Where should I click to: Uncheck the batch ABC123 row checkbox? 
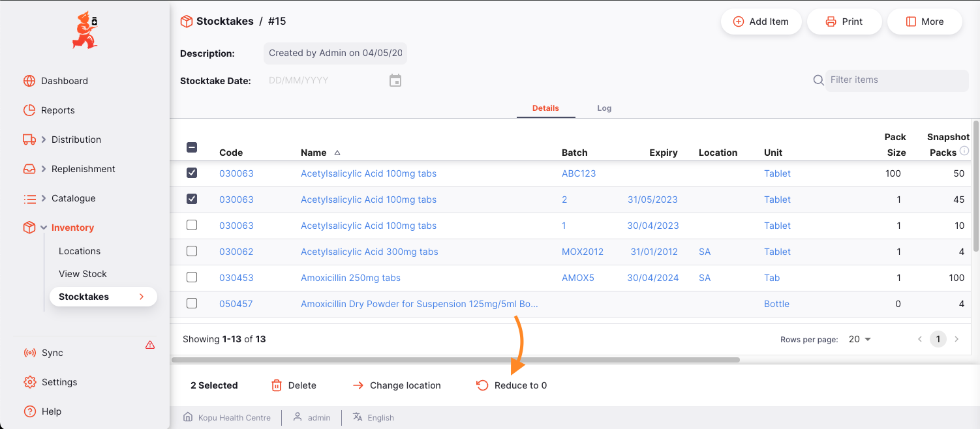[192, 173]
